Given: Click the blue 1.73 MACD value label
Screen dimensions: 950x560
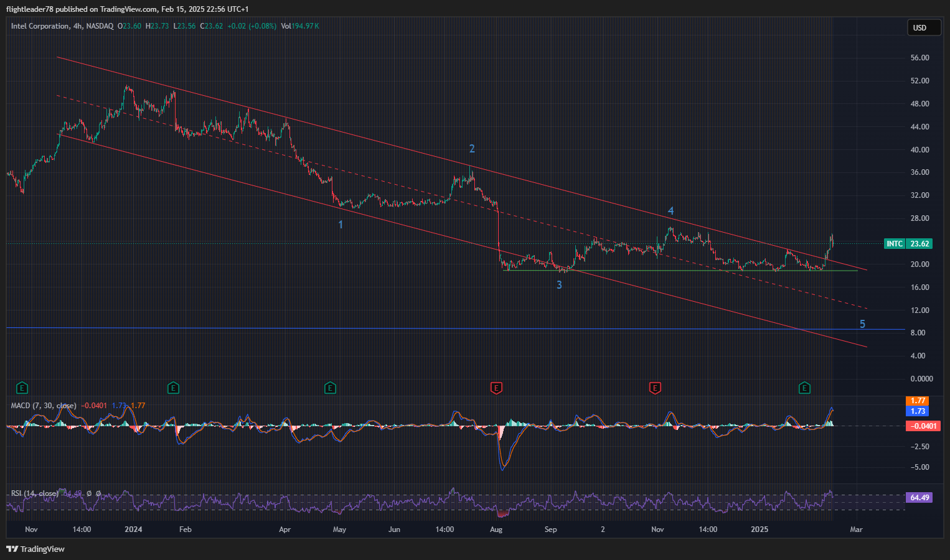Looking at the screenshot, I should [918, 411].
